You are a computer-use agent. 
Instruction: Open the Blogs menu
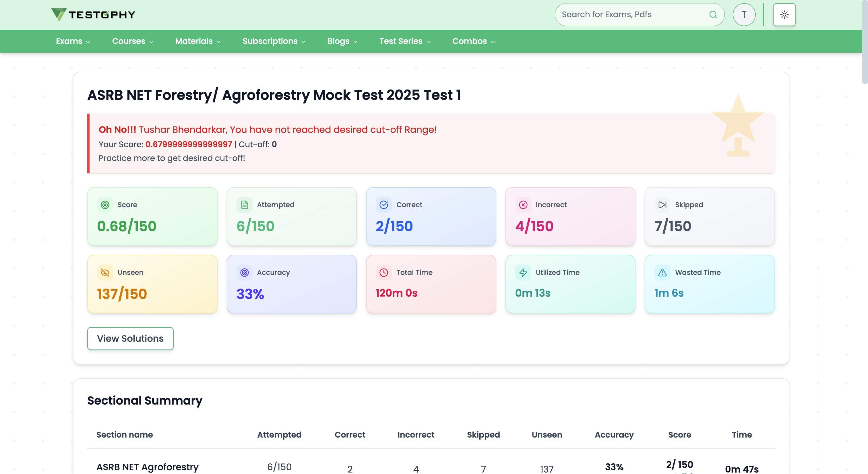[342, 41]
